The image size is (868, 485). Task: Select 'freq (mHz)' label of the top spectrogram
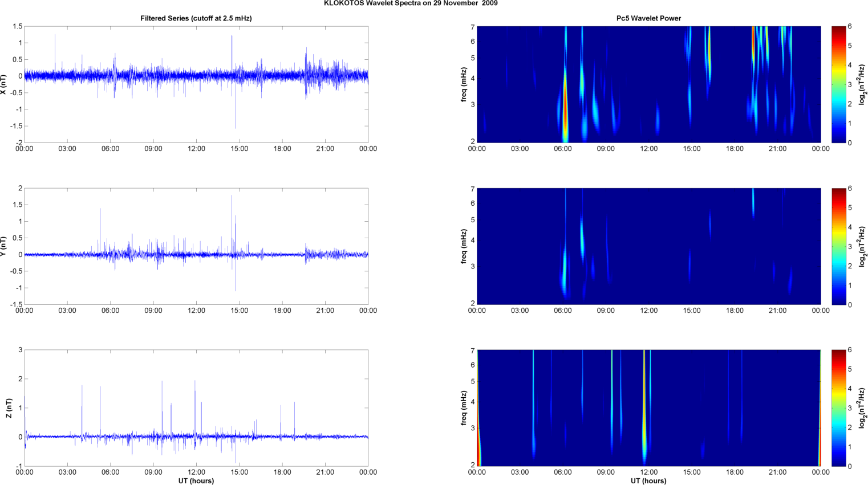click(464, 84)
